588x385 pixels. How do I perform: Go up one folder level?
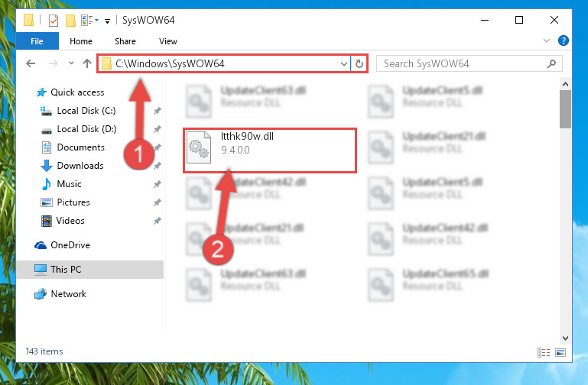(x=87, y=63)
